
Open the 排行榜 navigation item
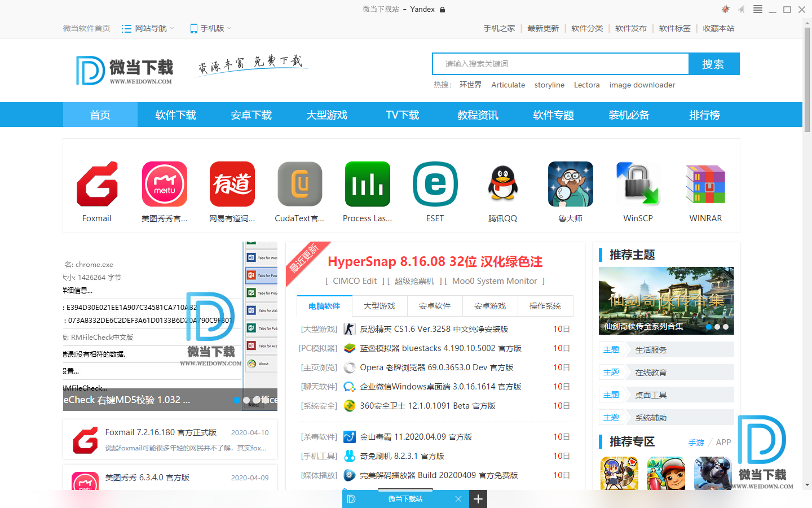[705, 115]
